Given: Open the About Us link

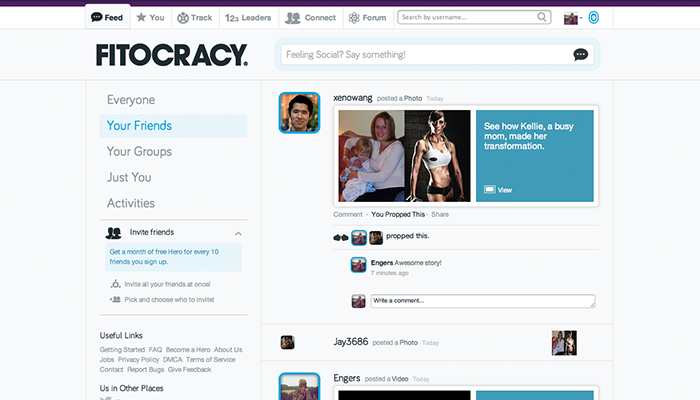Looking at the screenshot, I should 228,350.
